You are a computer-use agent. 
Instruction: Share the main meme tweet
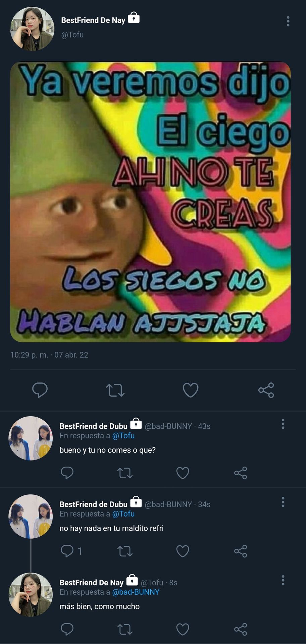pyautogui.click(x=266, y=390)
